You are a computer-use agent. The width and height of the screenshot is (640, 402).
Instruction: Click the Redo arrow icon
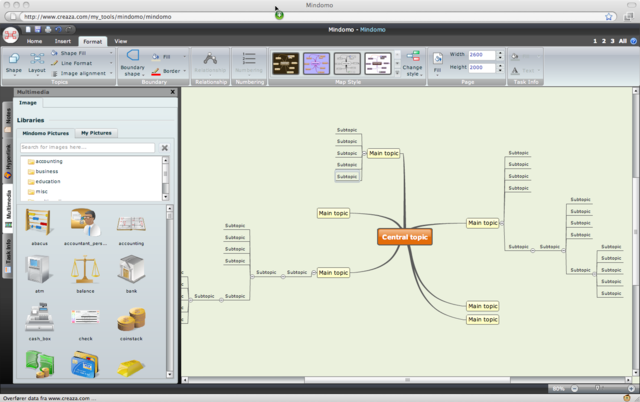[x=69, y=29]
